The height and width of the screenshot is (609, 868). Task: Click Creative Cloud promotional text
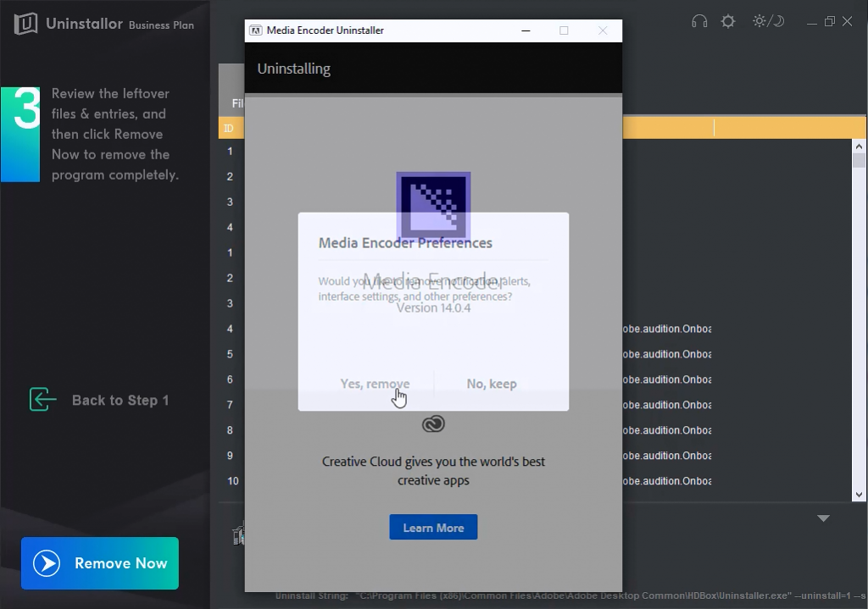point(433,471)
